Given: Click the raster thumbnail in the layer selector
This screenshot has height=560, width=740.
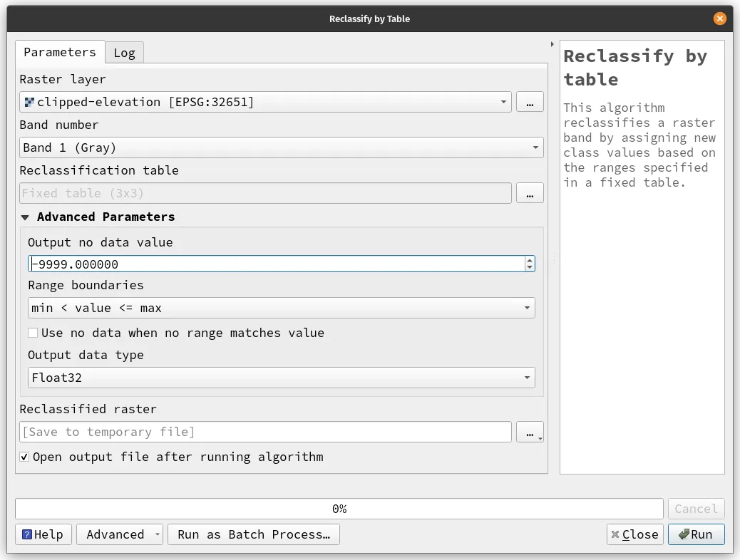Looking at the screenshot, I should pyautogui.click(x=30, y=102).
